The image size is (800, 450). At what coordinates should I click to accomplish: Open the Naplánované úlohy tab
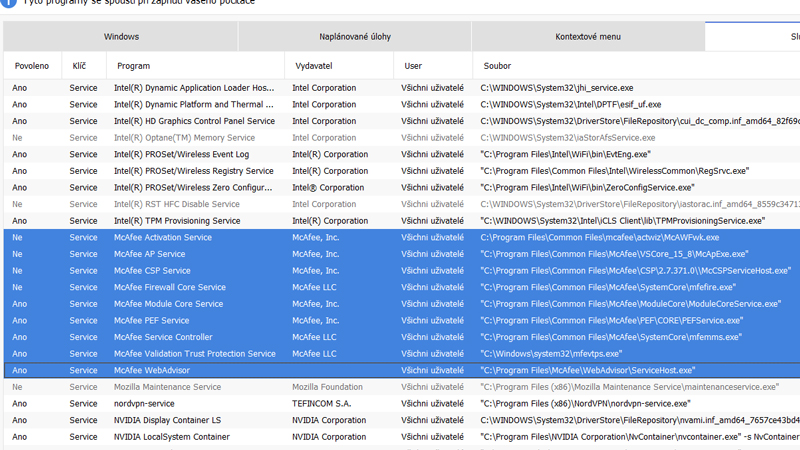point(355,37)
